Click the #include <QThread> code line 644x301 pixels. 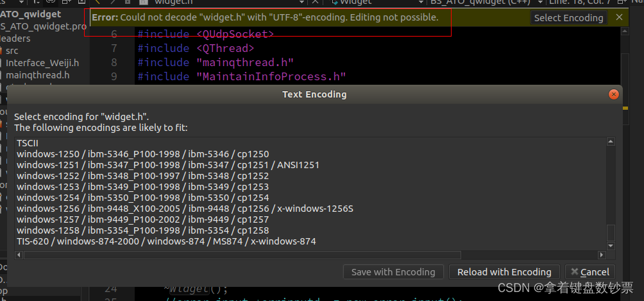196,48
